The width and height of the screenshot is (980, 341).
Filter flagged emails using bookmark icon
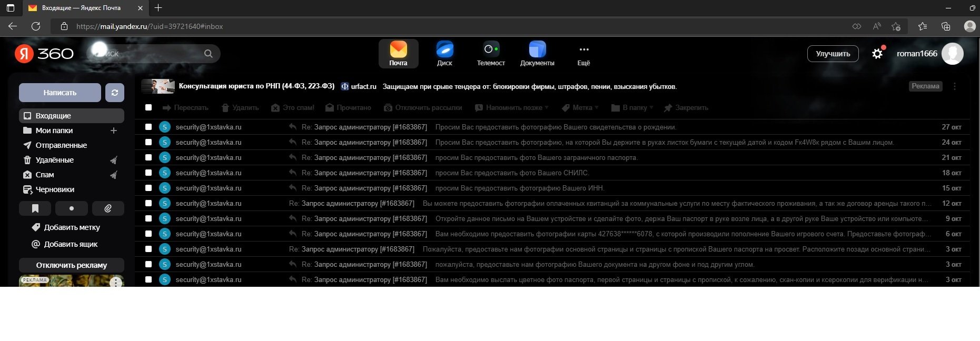(x=35, y=208)
